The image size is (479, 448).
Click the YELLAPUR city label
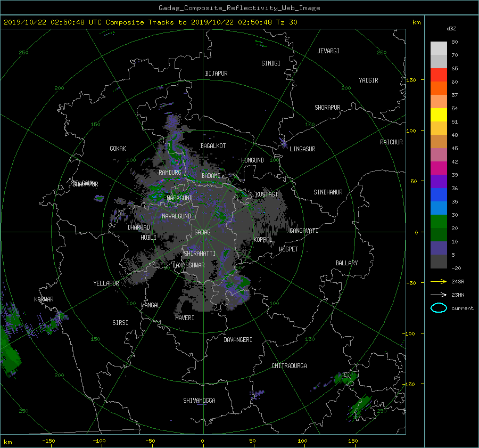tap(106, 283)
